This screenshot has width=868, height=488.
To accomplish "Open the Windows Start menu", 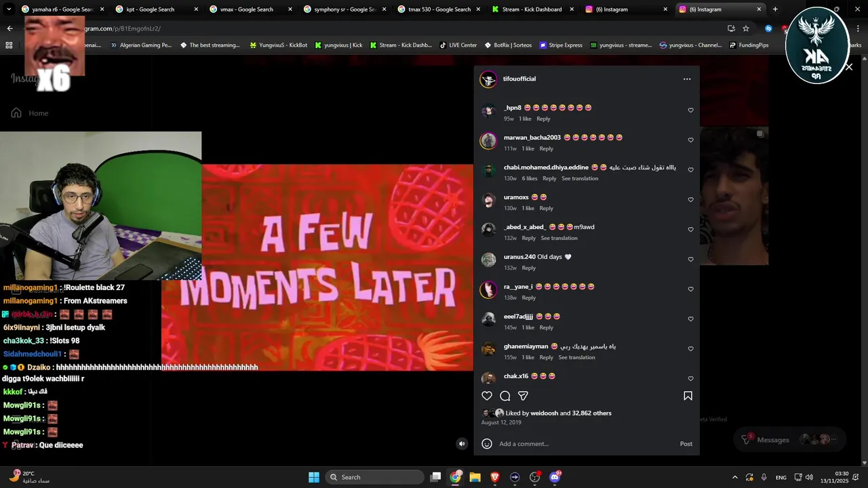I will (314, 477).
